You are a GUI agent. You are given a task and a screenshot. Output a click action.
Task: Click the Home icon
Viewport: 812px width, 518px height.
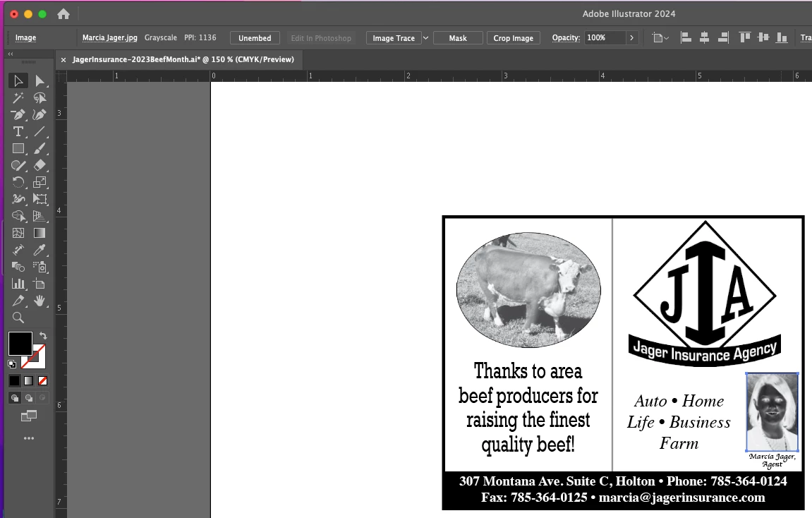coord(63,14)
